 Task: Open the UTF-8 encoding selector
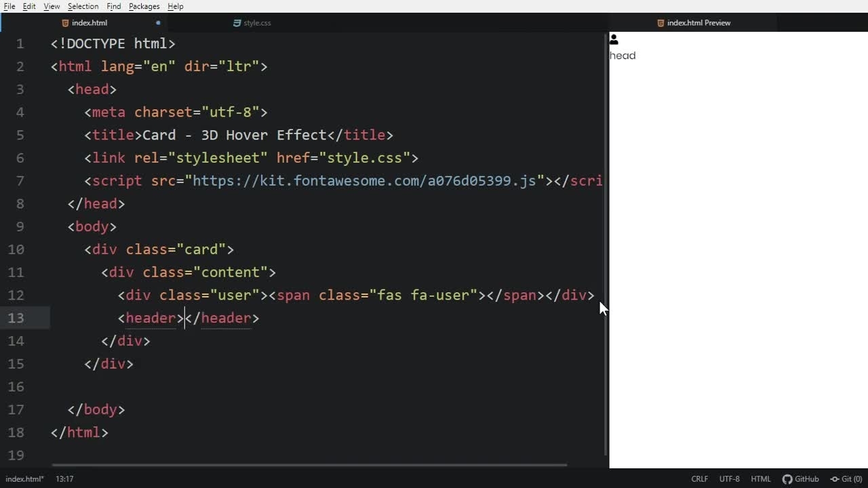point(729,479)
